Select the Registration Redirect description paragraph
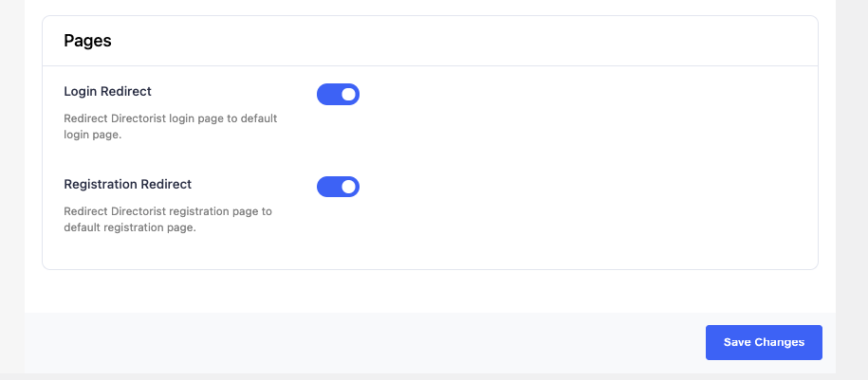868x380 pixels. click(168, 220)
